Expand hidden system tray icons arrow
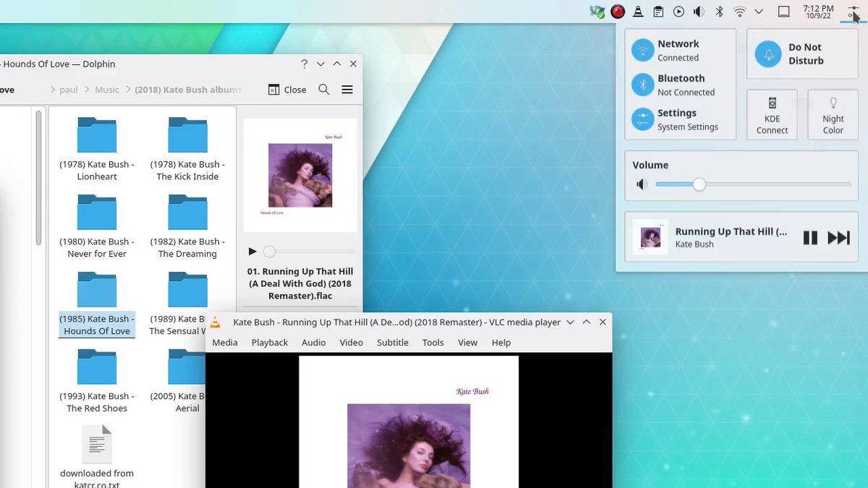This screenshot has width=868, height=488. click(x=759, y=12)
